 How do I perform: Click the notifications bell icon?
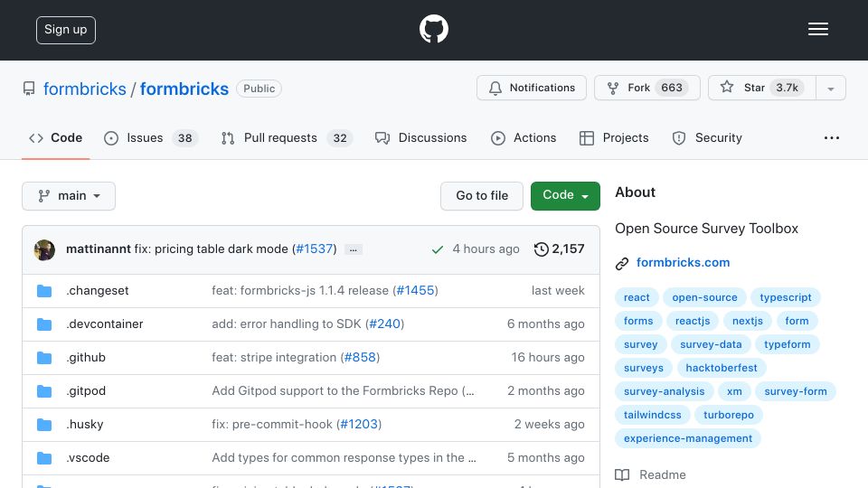(x=495, y=89)
